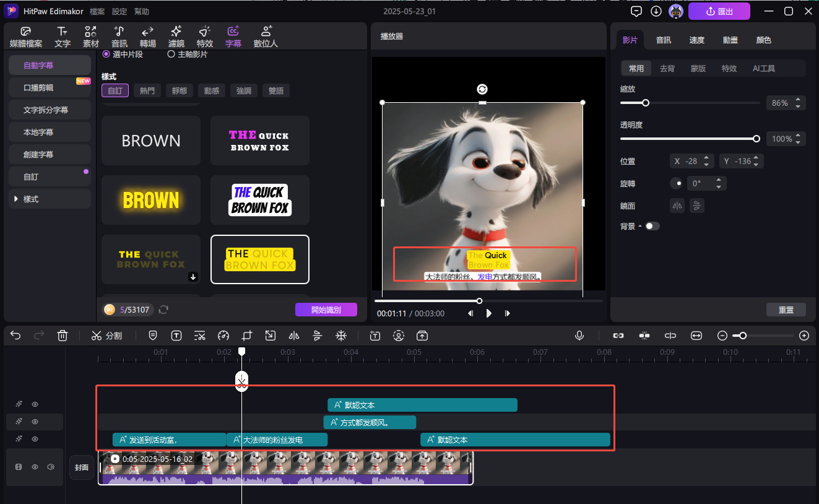Click the X position stepper arrows
Screen dimensions: 819x504
(x=707, y=161)
